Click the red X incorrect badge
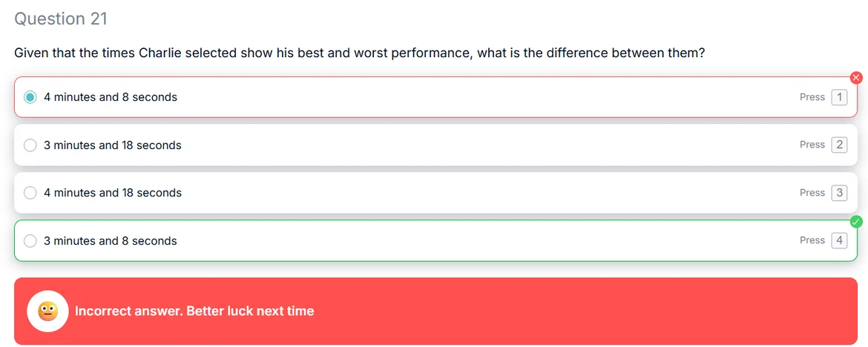 [856, 77]
